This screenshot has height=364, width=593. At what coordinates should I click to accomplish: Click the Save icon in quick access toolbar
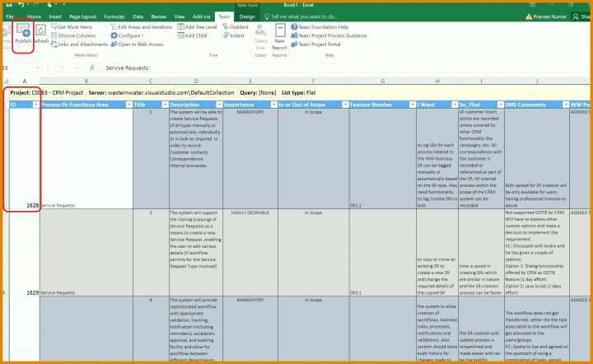pos(9,5)
